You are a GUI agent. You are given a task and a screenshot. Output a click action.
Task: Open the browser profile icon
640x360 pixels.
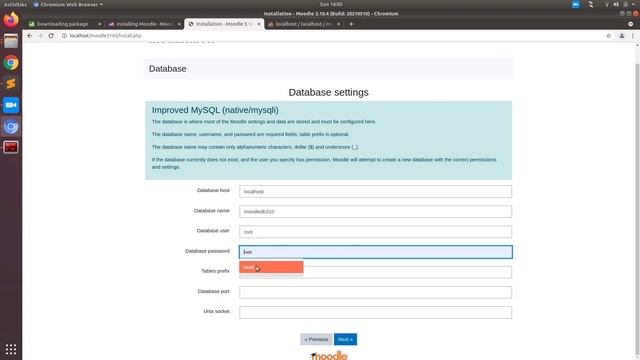click(622, 36)
